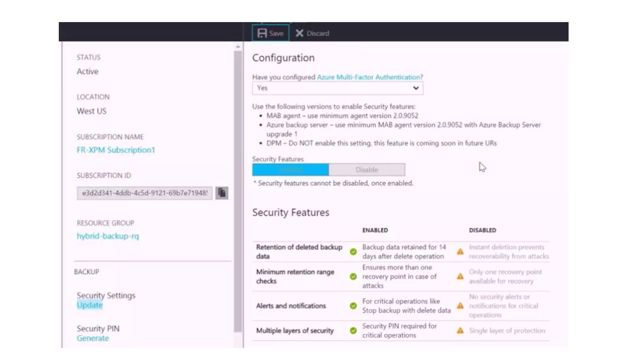This screenshot has height=362, width=644.
Task: Select Disable on Security Features toggle
Action: coord(367,170)
